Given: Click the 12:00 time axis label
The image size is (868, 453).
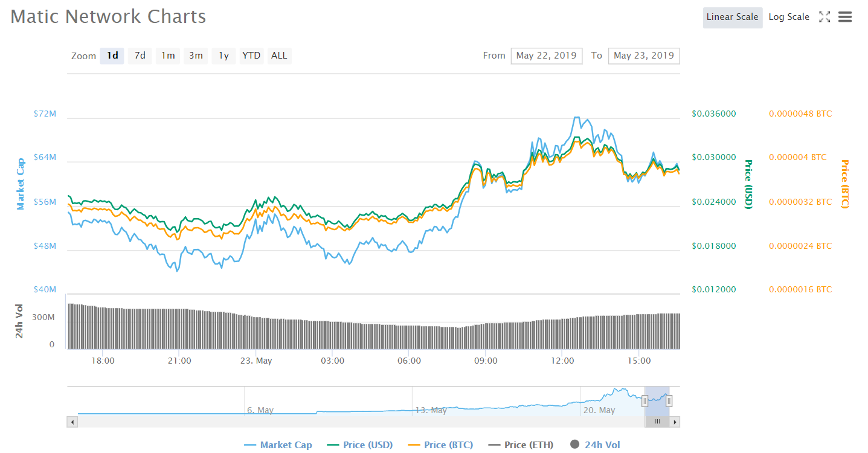Looking at the screenshot, I should [x=562, y=361].
